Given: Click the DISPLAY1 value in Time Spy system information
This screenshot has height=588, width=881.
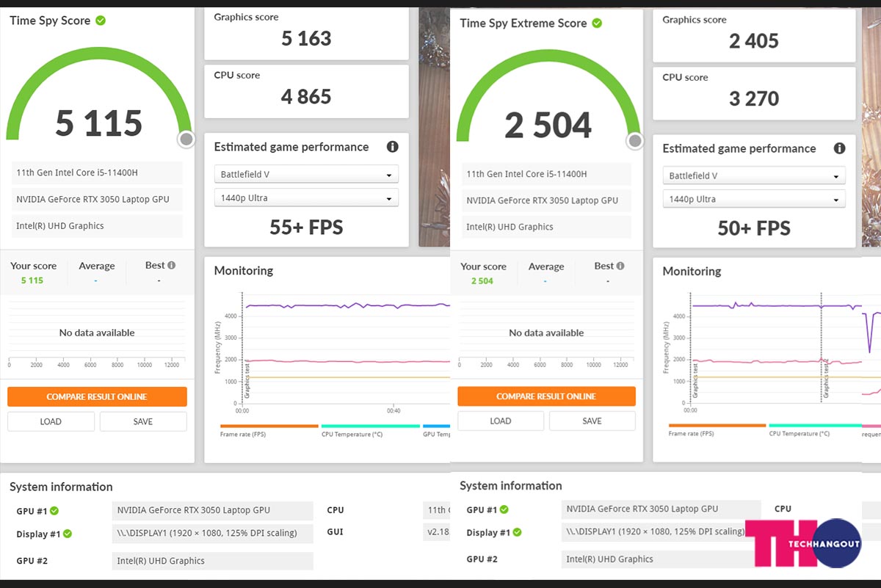Looking at the screenshot, I should [213, 534].
